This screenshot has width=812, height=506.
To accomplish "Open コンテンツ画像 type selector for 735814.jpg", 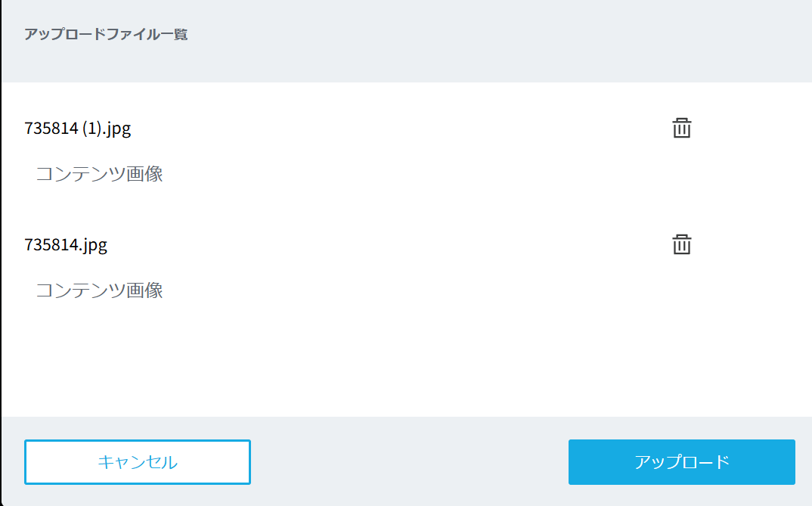I will point(100,290).
